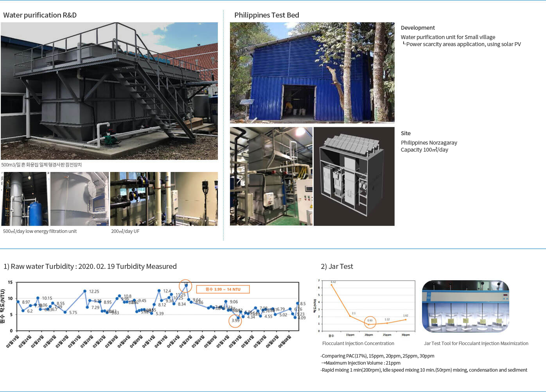
Task: Open the blue Philippines test bed building photo
Action: coord(312,73)
